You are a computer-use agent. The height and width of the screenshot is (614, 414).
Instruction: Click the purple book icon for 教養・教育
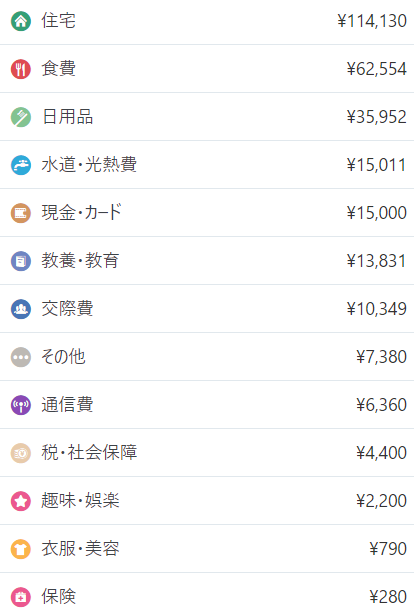tap(21, 261)
